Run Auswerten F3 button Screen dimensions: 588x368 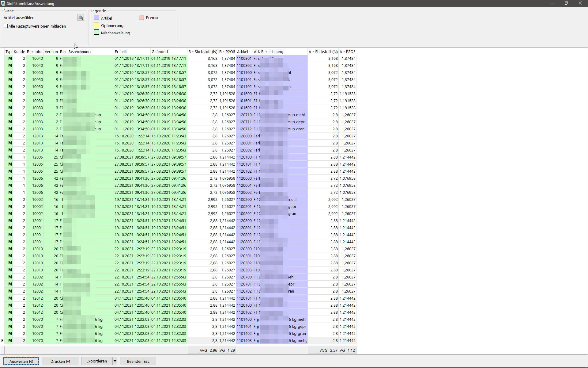(x=21, y=361)
